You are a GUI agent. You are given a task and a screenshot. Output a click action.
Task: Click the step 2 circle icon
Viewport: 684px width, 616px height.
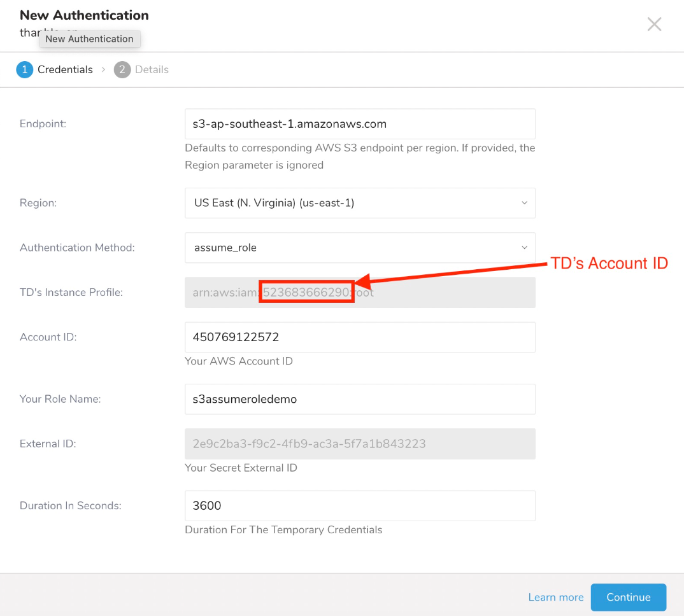pos(122,70)
